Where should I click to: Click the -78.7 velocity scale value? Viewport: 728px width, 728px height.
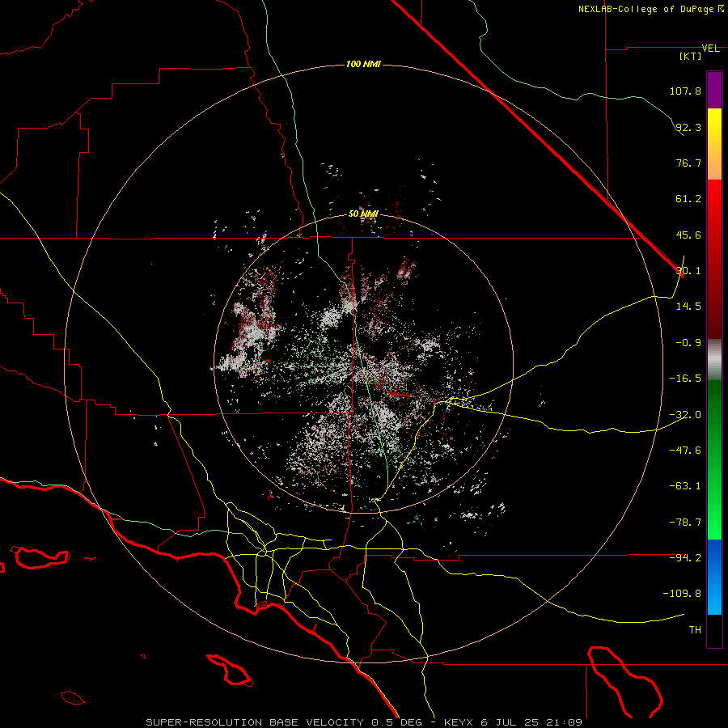click(685, 523)
